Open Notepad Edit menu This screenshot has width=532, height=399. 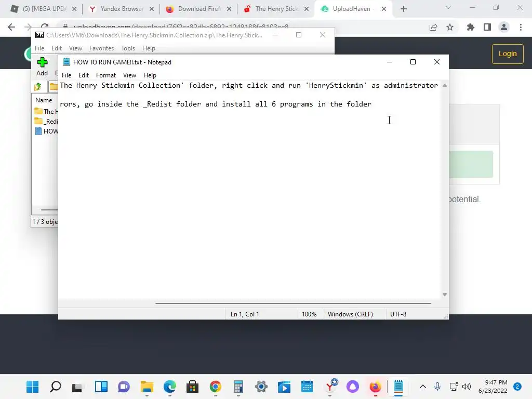pyautogui.click(x=84, y=75)
